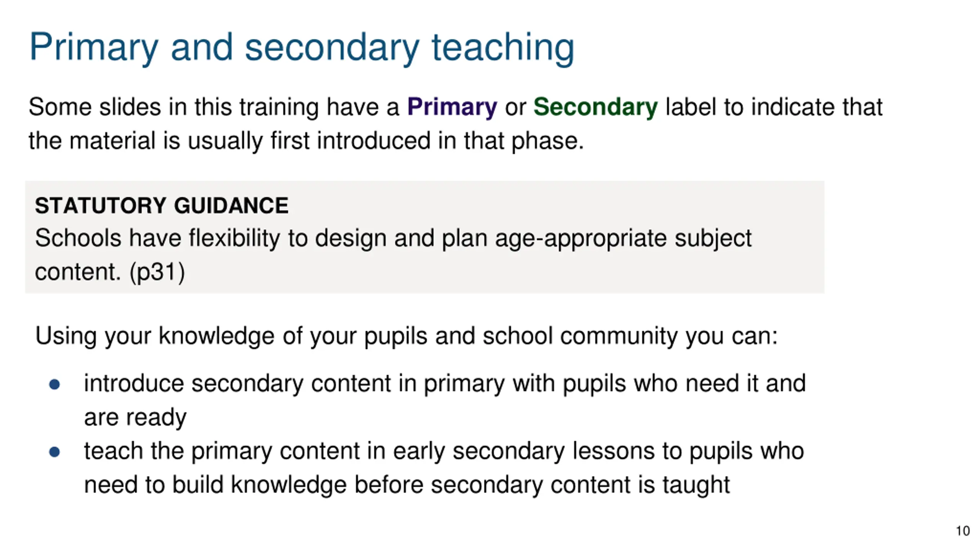
Task: Click the 'content.' word in guidance box
Action: (x=78, y=272)
